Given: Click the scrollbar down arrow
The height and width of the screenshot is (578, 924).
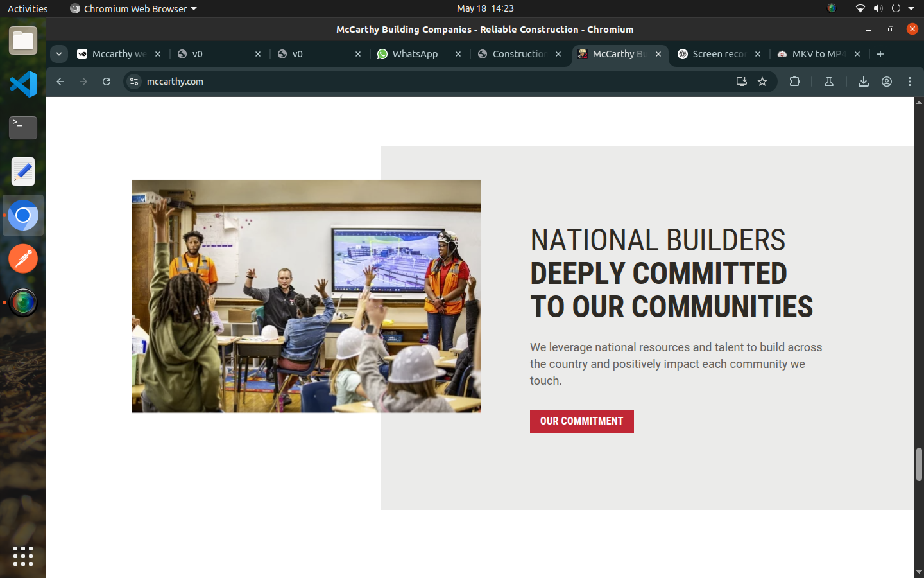Looking at the screenshot, I should pyautogui.click(x=919, y=572).
